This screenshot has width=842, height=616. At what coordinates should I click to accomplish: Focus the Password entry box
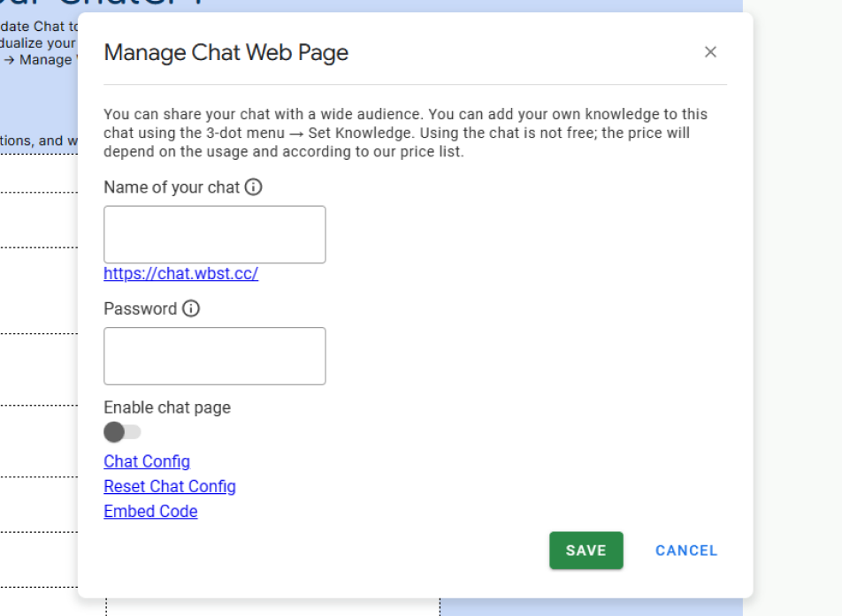[x=214, y=355]
